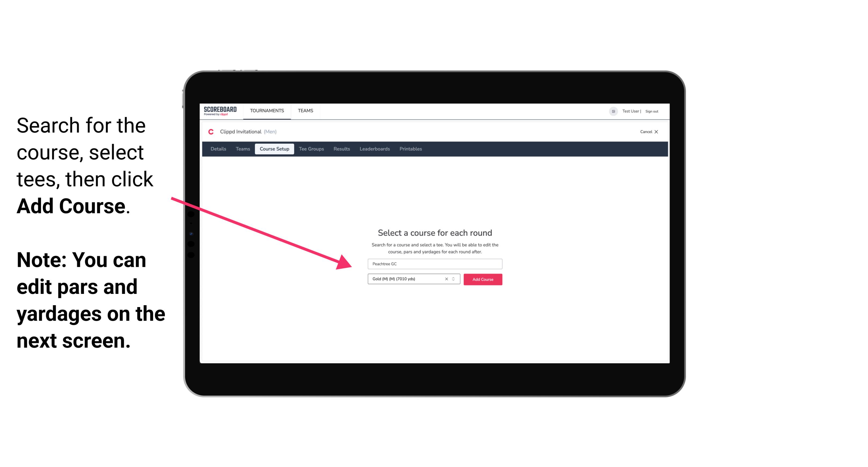Open the Leaderboards tab

374,149
